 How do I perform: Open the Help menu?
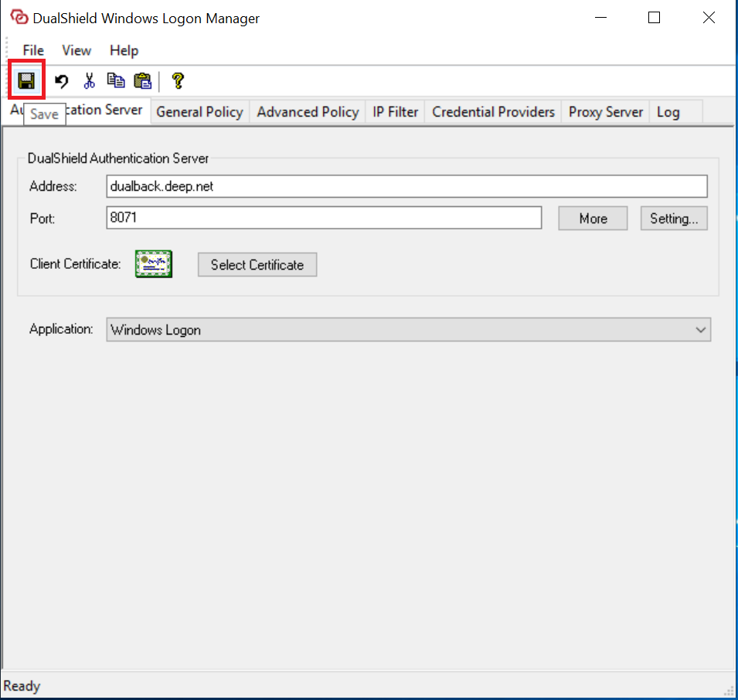point(124,50)
